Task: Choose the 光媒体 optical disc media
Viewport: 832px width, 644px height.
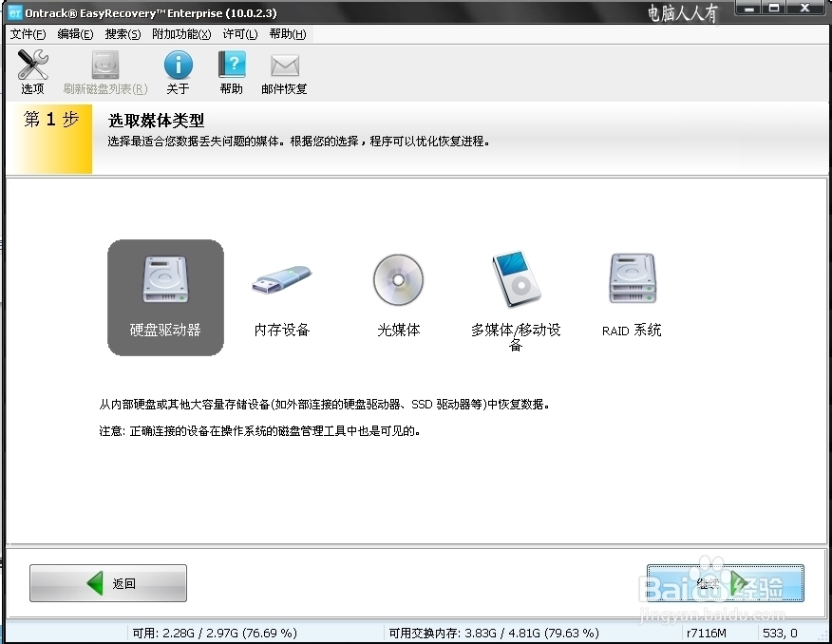Action: tap(399, 297)
